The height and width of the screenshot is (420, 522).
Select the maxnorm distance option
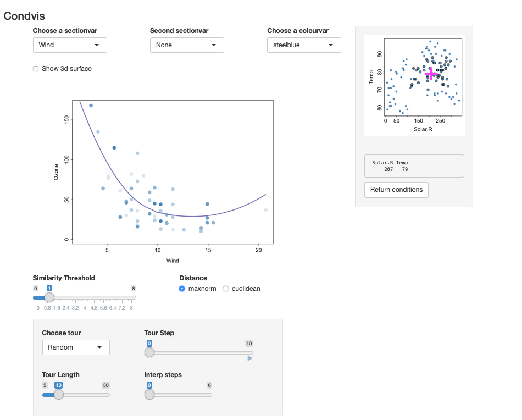tap(182, 289)
